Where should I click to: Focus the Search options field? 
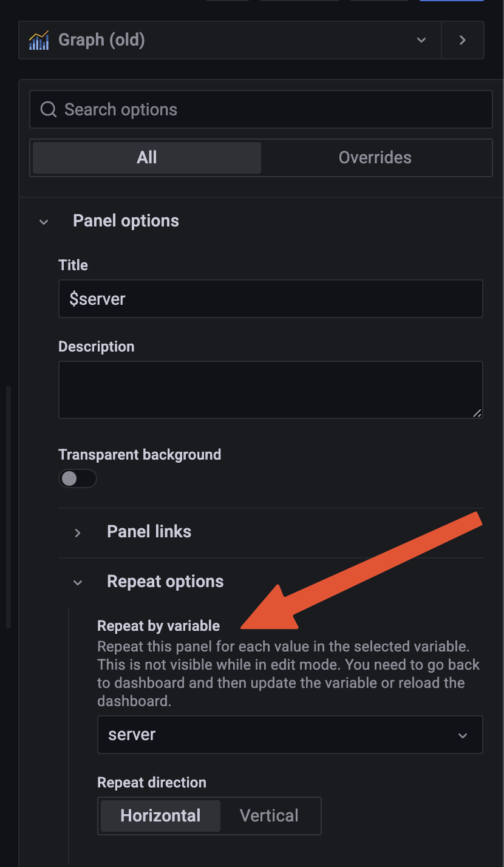[261, 109]
